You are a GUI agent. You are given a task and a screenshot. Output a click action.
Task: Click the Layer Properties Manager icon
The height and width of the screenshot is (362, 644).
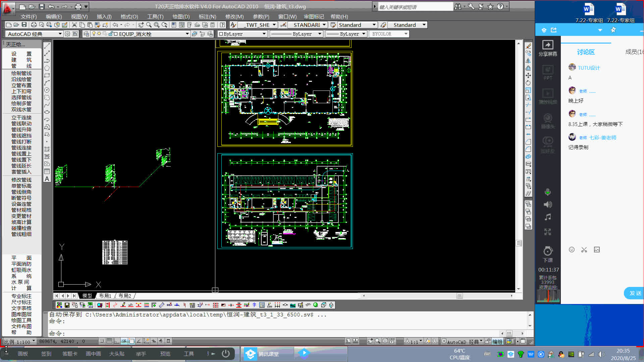click(x=86, y=34)
